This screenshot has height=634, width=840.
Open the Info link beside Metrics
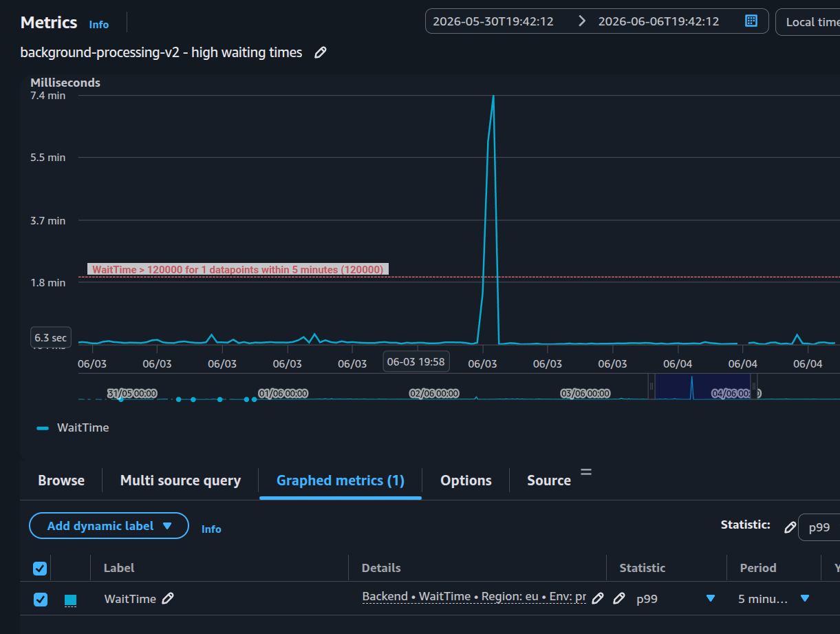[x=99, y=24]
